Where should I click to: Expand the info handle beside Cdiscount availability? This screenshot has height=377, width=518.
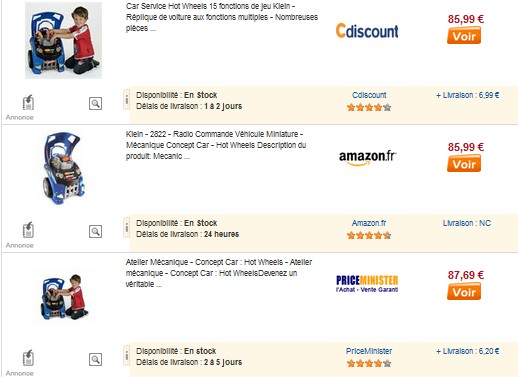[126, 99]
